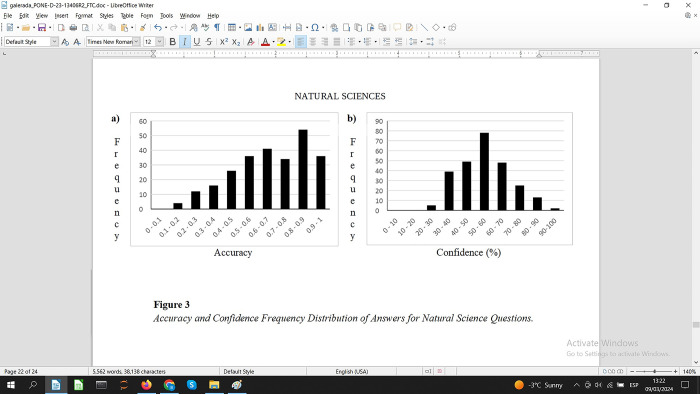Toggle Center Horizontally alignment
The width and height of the screenshot is (700, 394).
[x=312, y=41]
